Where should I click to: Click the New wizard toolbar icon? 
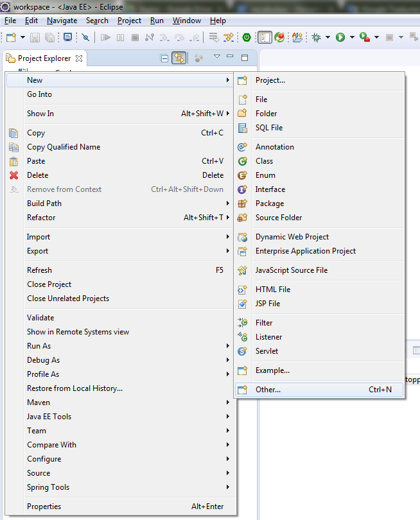click(12, 37)
